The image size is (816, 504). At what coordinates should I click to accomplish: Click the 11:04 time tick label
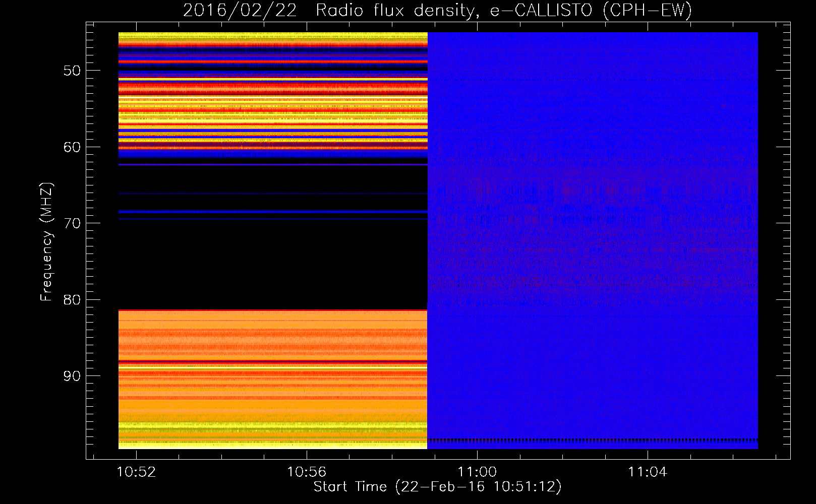(648, 472)
